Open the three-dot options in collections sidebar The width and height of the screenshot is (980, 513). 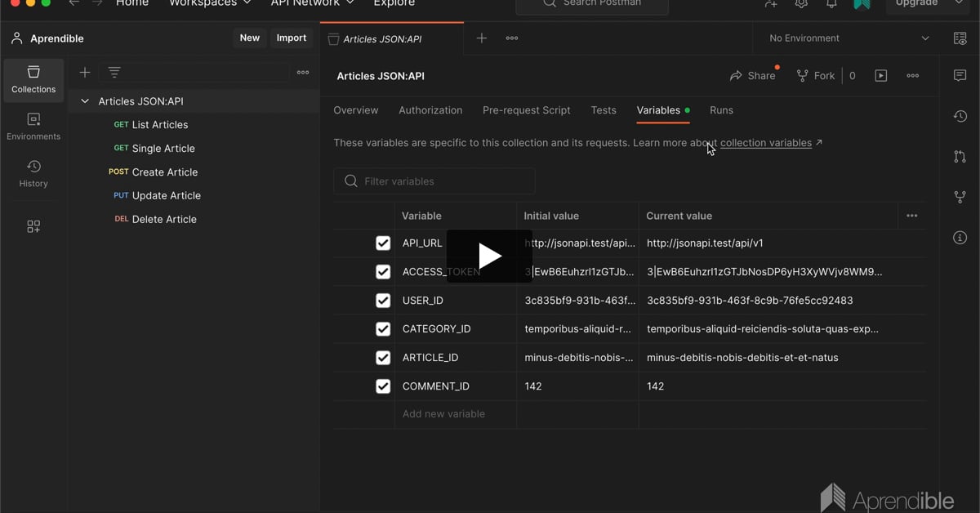point(303,73)
